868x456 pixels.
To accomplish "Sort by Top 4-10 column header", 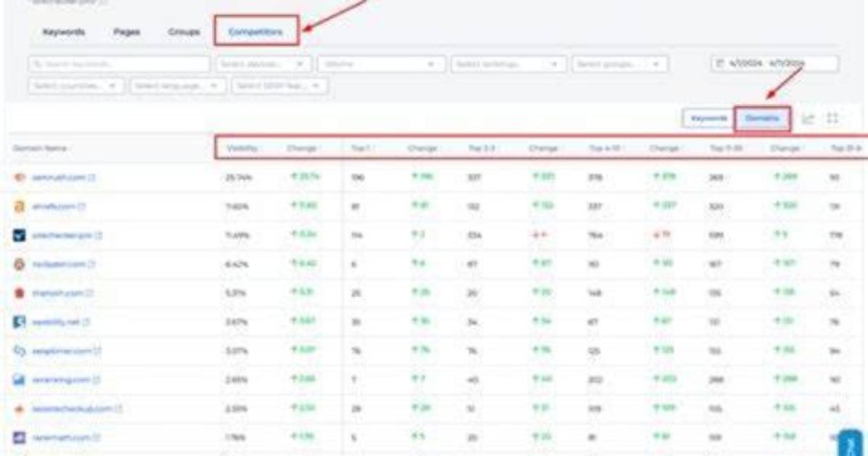I will point(605,149).
